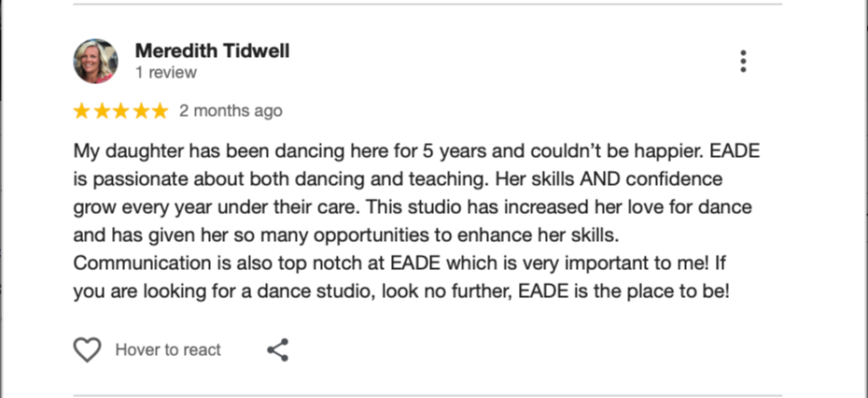Image resolution: width=868 pixels, height=398 pixels.
Task: Click the first yellow rating star
Action: click(x=81, y=111)
